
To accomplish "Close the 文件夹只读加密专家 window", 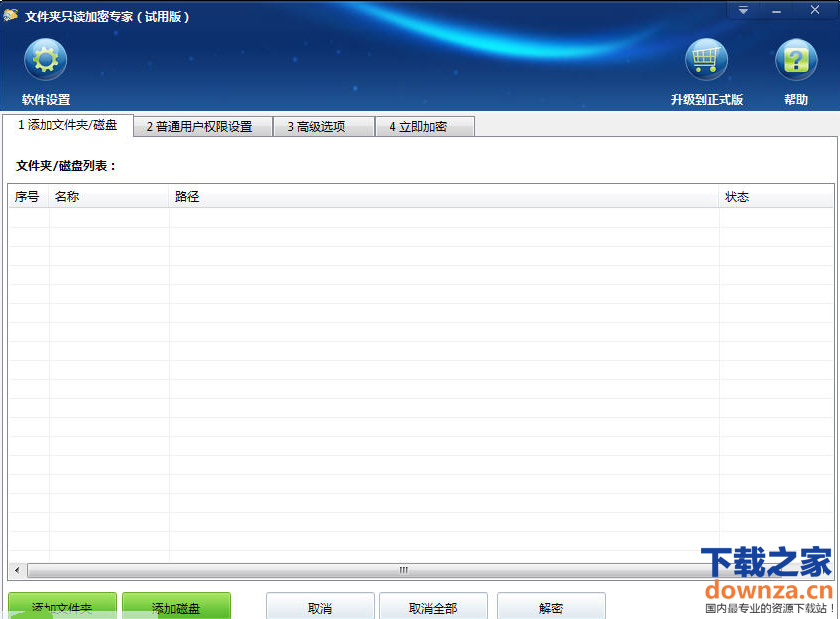I will click(815, 10).
